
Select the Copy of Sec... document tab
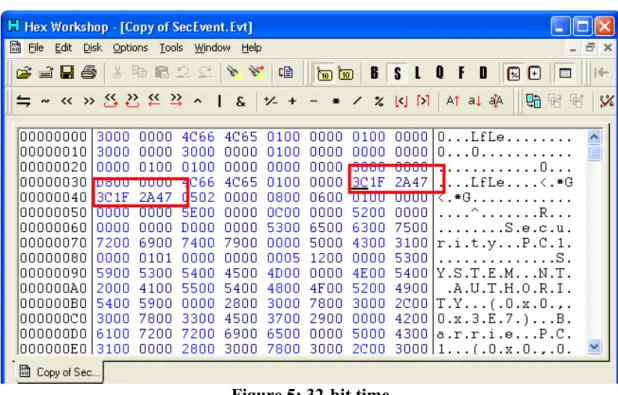[60, 372]
